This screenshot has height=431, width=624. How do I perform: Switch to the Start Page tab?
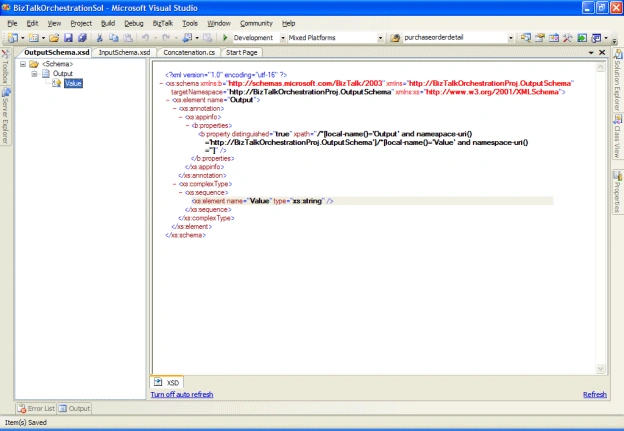242,53
